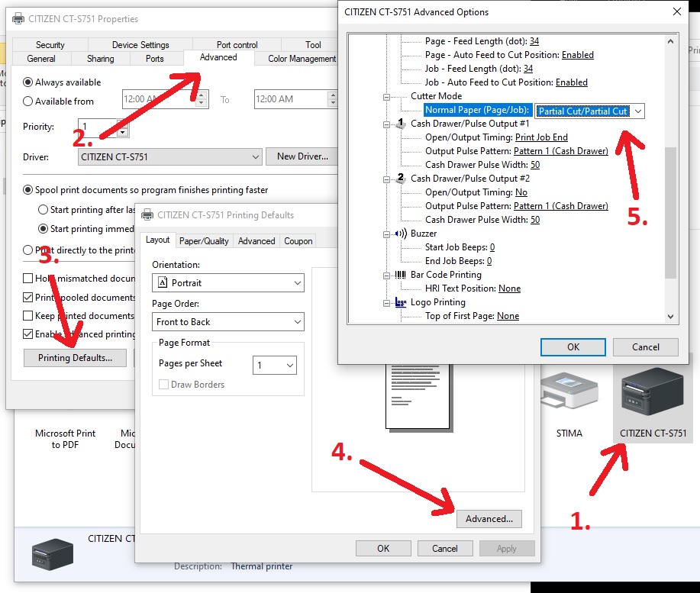Switch to the Device Settings tab
Screen dimensions: 700x593
tap(140, 44)
